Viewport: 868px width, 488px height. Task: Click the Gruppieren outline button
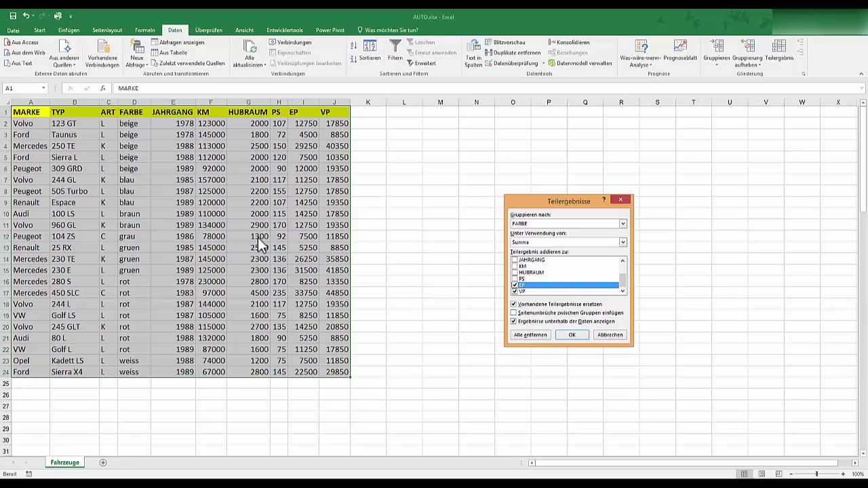716,54
